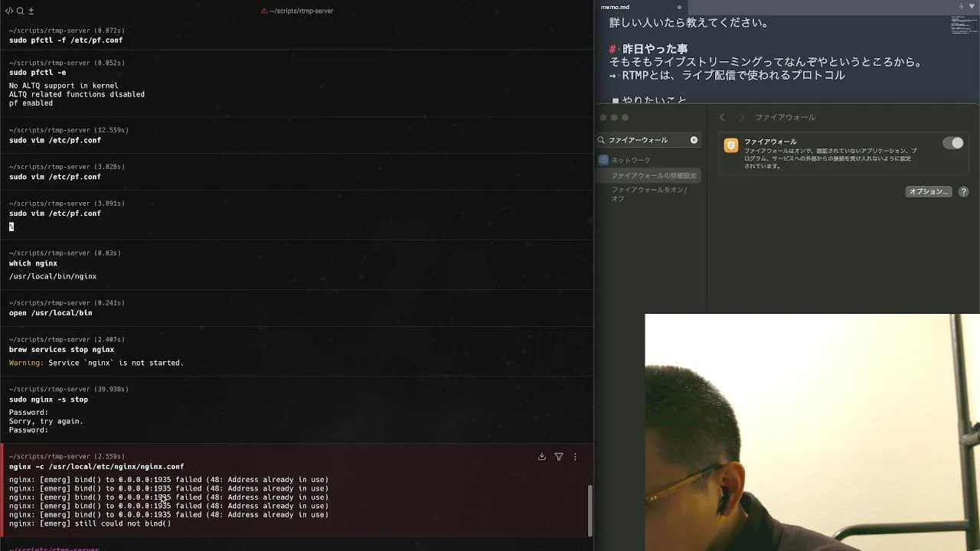Click the Warning nginx not started line
Viewport: 980px width, 551px height.
pyautogui.click(x=96, y=363)
